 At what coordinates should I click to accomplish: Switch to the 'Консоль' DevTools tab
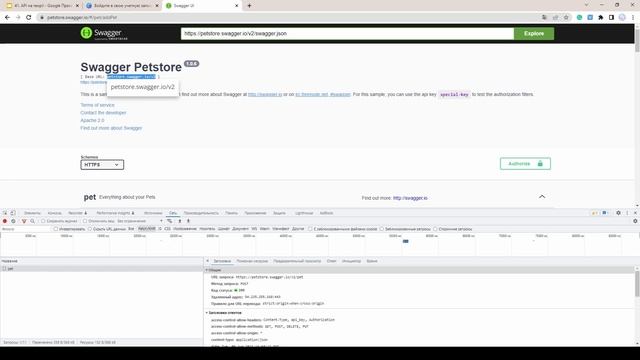pyautogui.click(x=54, y=213)
